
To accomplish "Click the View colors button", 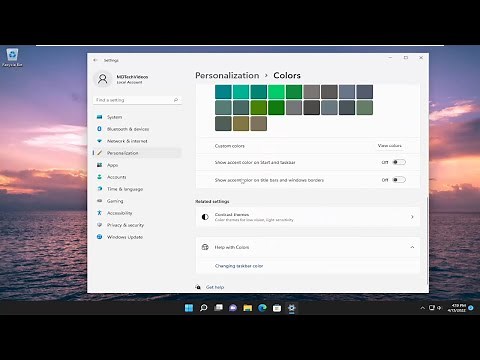I will (x=390, y=146).
